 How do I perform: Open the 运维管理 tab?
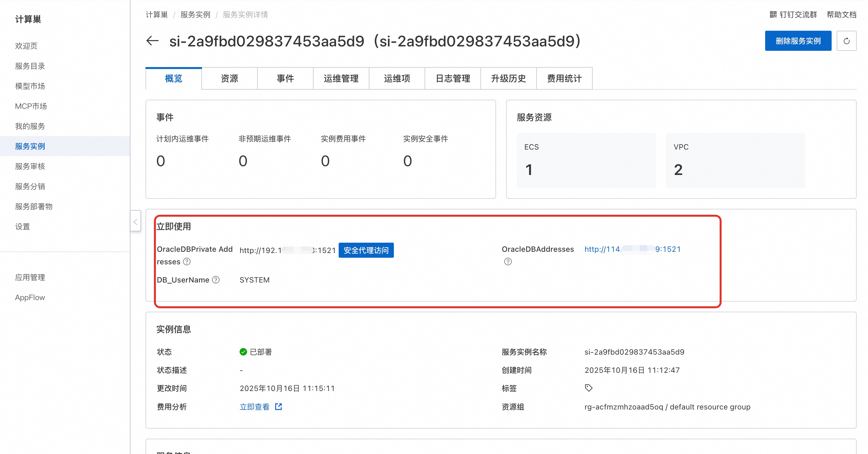[341, 78]
